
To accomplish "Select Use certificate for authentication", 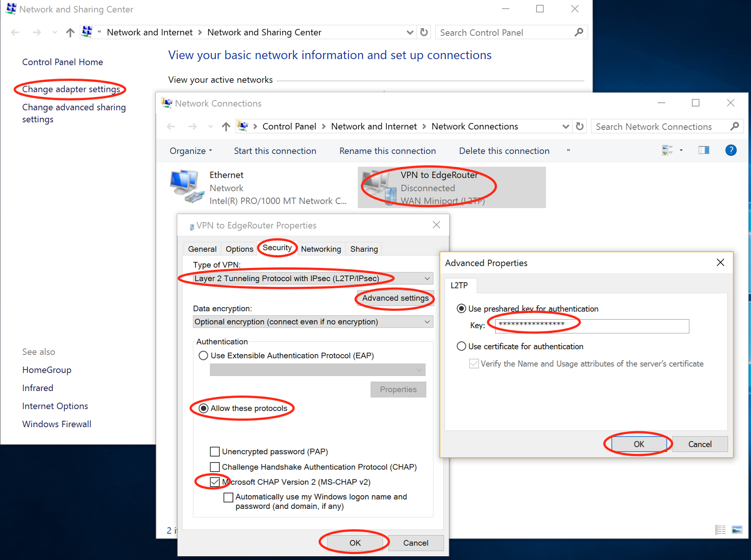I will click(461, 346).
